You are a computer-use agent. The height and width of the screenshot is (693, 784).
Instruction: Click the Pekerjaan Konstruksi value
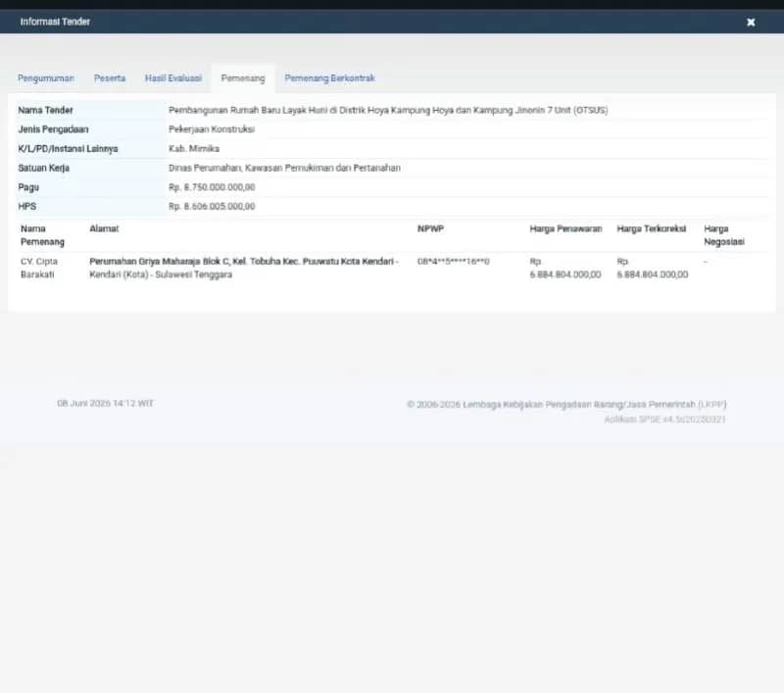tap(212, 129)
